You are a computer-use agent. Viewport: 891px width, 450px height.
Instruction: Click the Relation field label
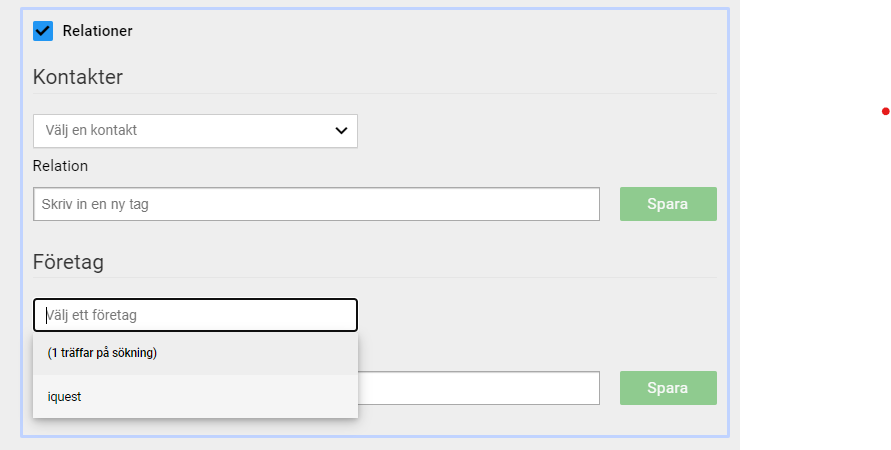(x=60, y=166)
